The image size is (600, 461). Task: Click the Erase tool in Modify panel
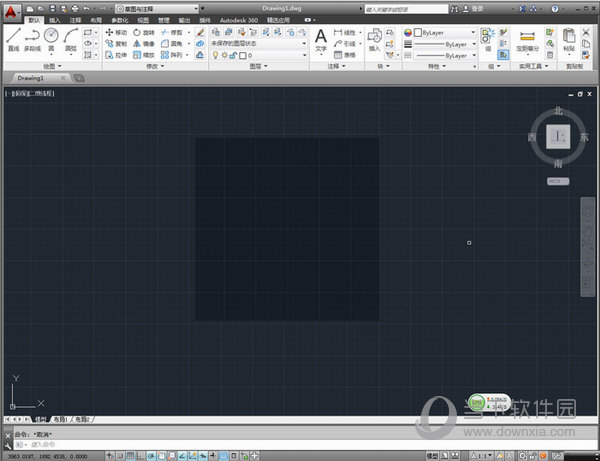[x=200, y=33]
